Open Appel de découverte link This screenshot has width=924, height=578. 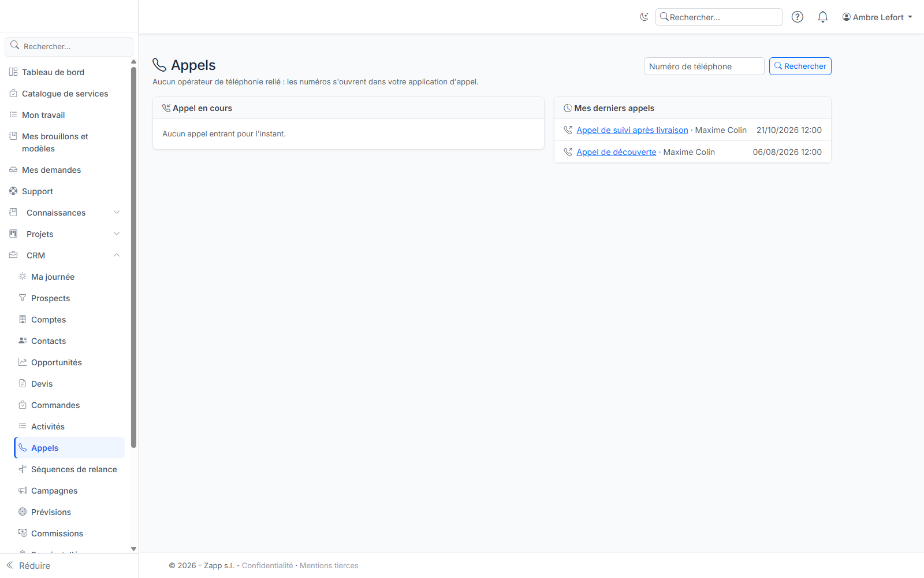coord(616,152)
